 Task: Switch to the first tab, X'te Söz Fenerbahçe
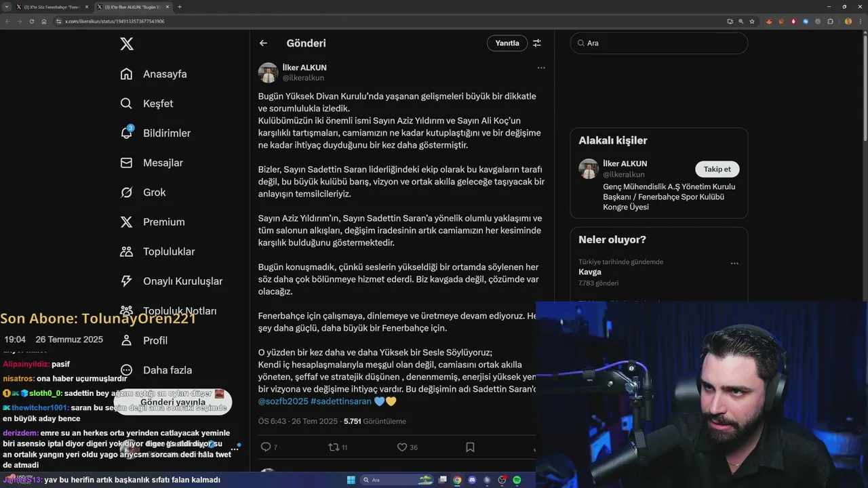pyautogui.click(x=52, y=7)
